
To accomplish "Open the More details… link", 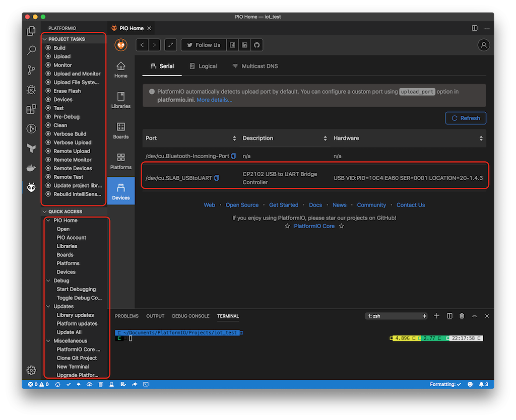I will pos(214,100).
